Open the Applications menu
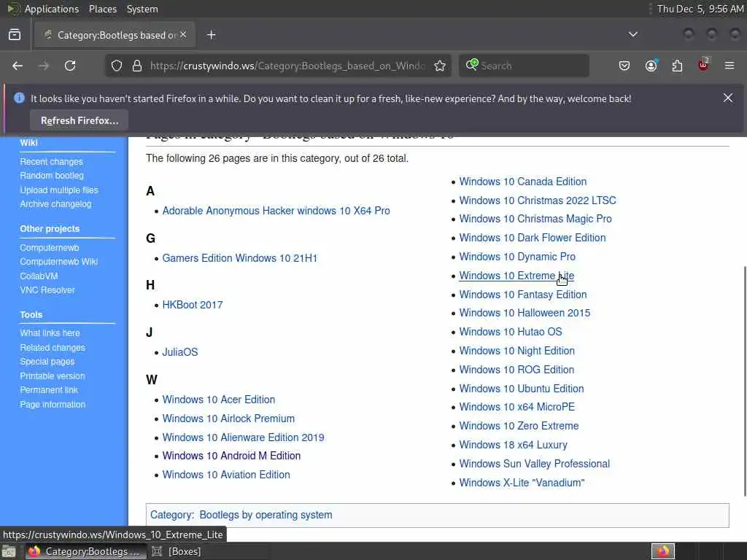Image resolution: width=747 pixels, height=560 pixels. (x=52, y=9)
